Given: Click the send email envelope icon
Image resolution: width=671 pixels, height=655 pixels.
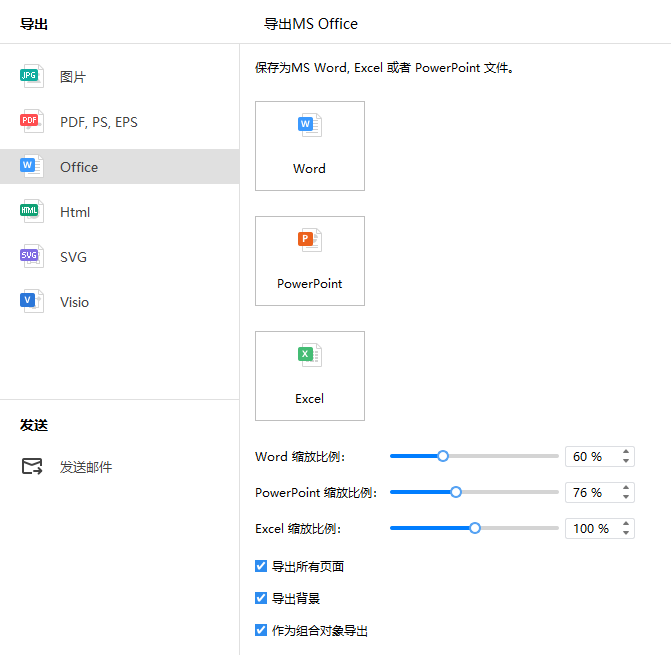Looking at the screenshot, I should click(32, 466).
